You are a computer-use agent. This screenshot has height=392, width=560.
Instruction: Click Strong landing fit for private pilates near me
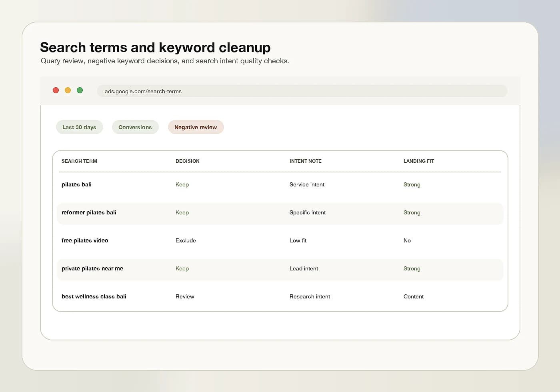[412, 268]
